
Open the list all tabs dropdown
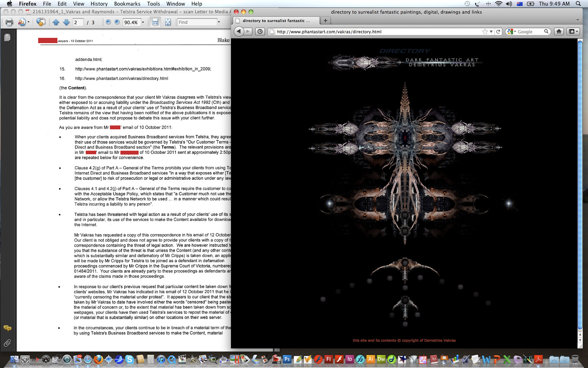tap(577, 20)
